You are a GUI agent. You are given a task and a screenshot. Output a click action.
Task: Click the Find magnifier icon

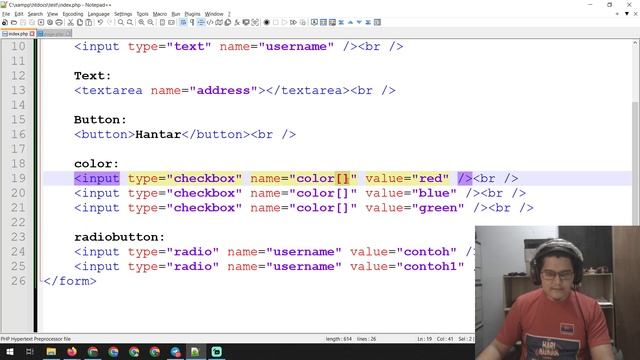click(x=121, y=22)
